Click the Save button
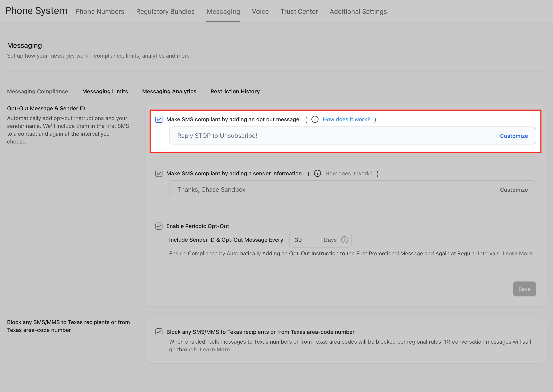 click(524, 289)
